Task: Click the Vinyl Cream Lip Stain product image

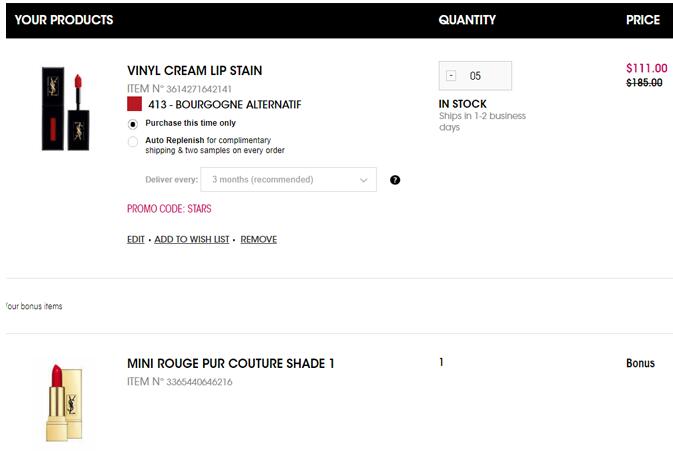Action: (x=66, y=109)
